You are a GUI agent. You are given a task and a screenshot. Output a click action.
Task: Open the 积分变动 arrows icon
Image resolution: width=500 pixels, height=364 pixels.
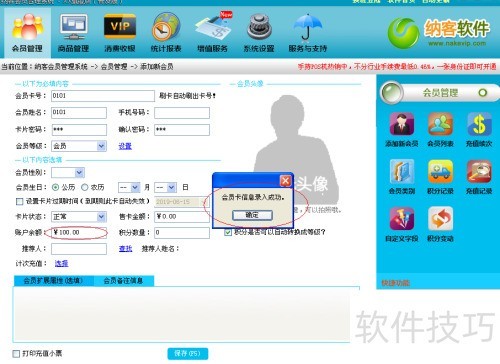tap(440, 219)
